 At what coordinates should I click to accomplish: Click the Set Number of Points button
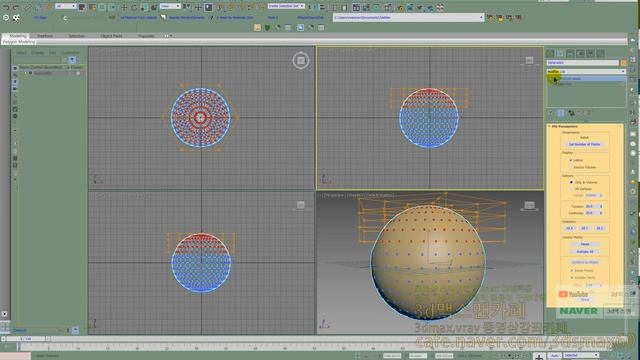[584, 144]
